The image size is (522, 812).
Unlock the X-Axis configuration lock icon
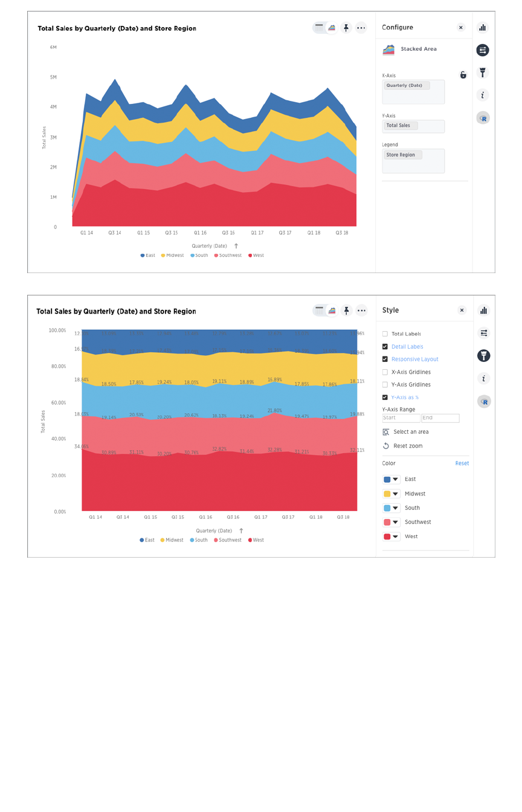(x=463, y=75)
